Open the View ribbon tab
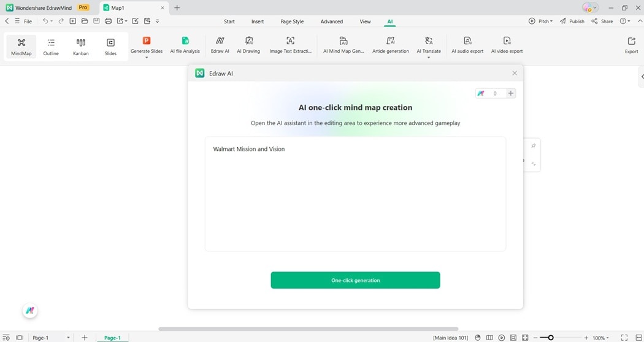644x342 pixels. click(365, 21)
